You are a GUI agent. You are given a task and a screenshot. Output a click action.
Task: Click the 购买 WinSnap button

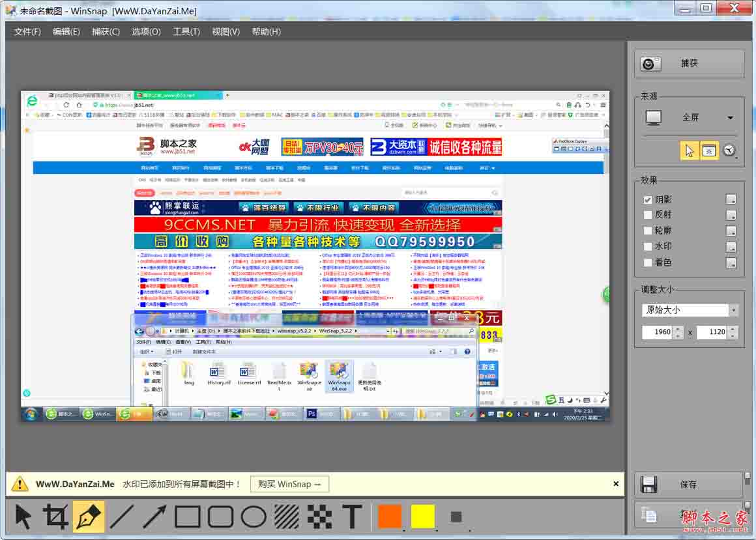[x=290, y=484]
